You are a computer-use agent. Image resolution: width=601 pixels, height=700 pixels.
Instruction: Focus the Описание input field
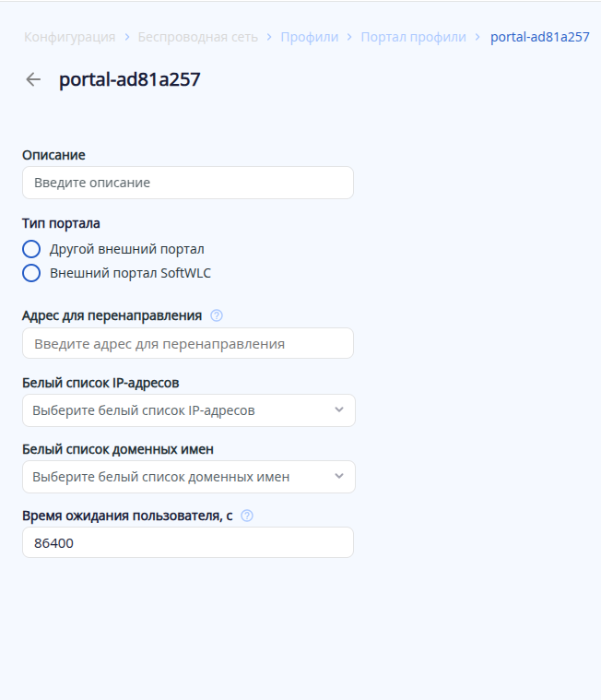coord(188,183)
